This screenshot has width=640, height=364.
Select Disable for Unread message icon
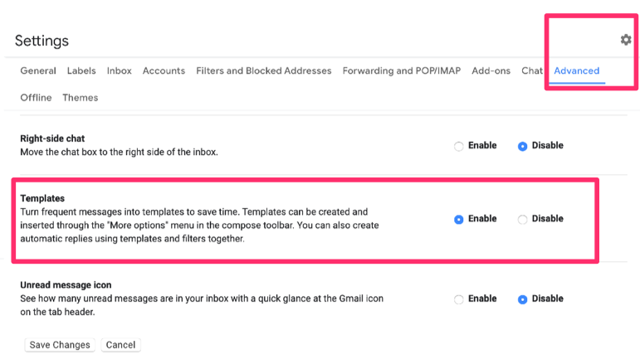tap(522, 299)
